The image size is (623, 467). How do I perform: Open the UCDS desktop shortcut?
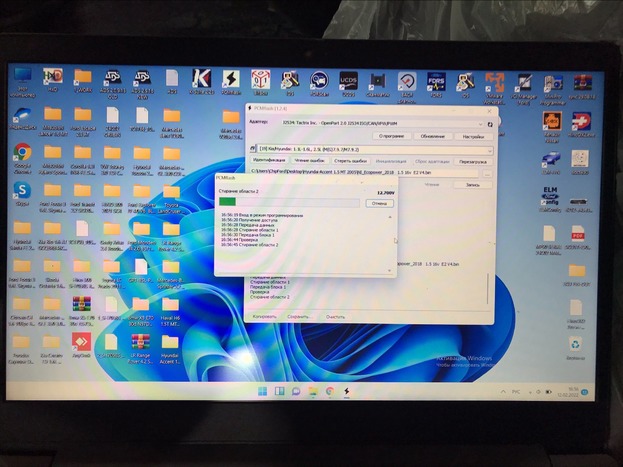tap(349, 80)
